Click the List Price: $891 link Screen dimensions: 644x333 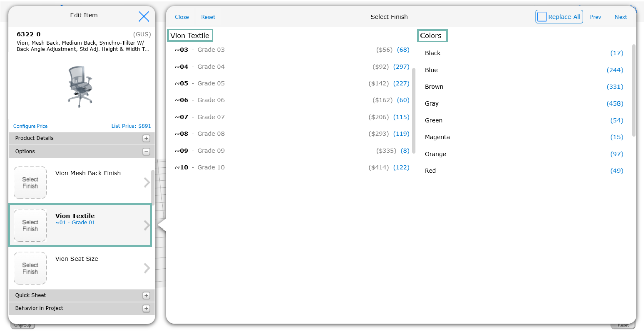pos(131,126)
